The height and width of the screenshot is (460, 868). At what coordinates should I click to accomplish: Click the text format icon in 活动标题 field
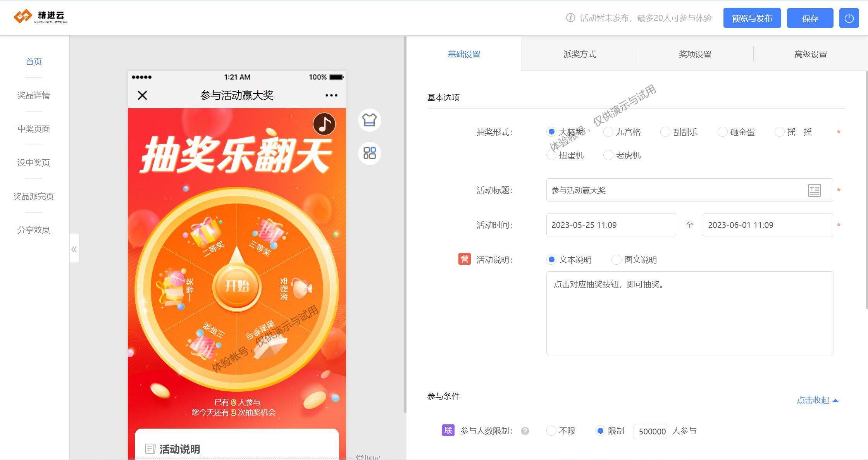click(814, 190)
